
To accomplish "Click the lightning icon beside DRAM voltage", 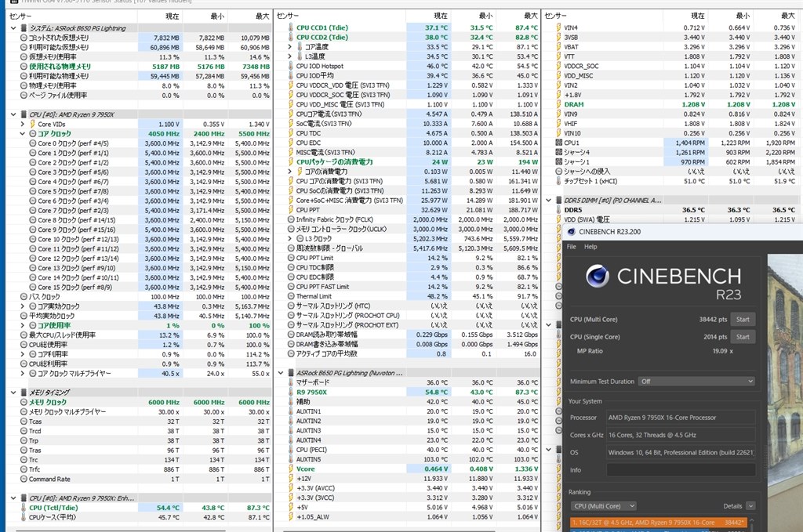I will coord(558,104).
